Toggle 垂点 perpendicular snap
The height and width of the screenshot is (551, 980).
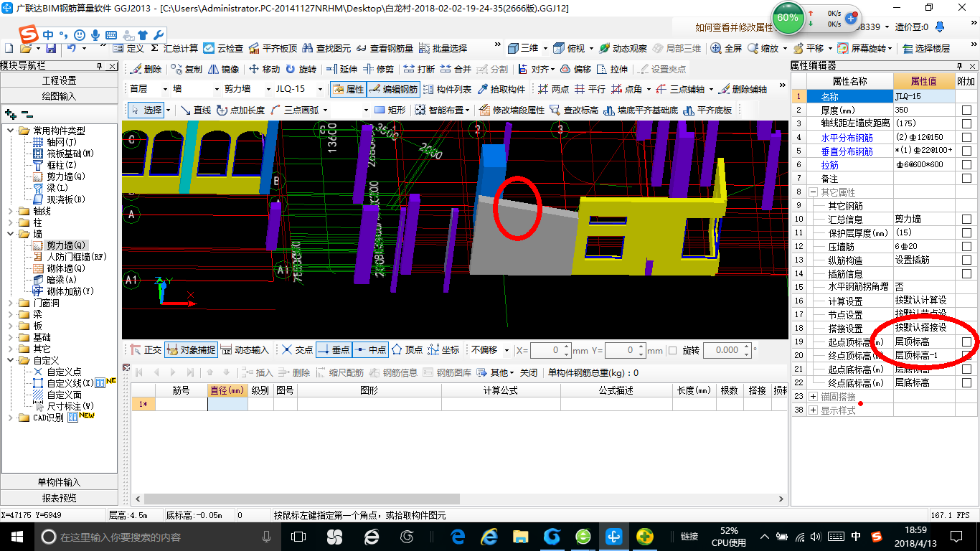pyautogui.click(x=334, y=350)
